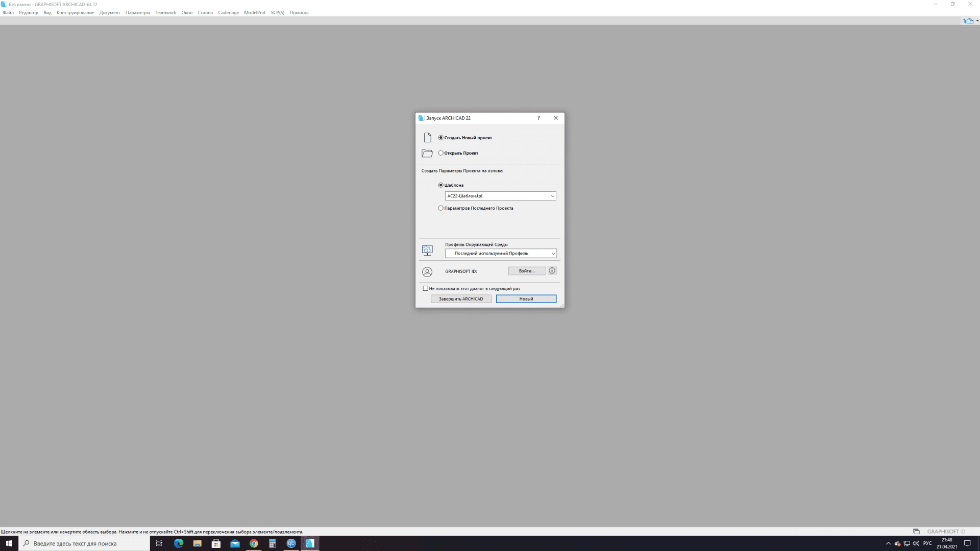Open Task View in the taskbar
Image resolution: width=980 pixels, height=551 pixels.
point(159,543)
